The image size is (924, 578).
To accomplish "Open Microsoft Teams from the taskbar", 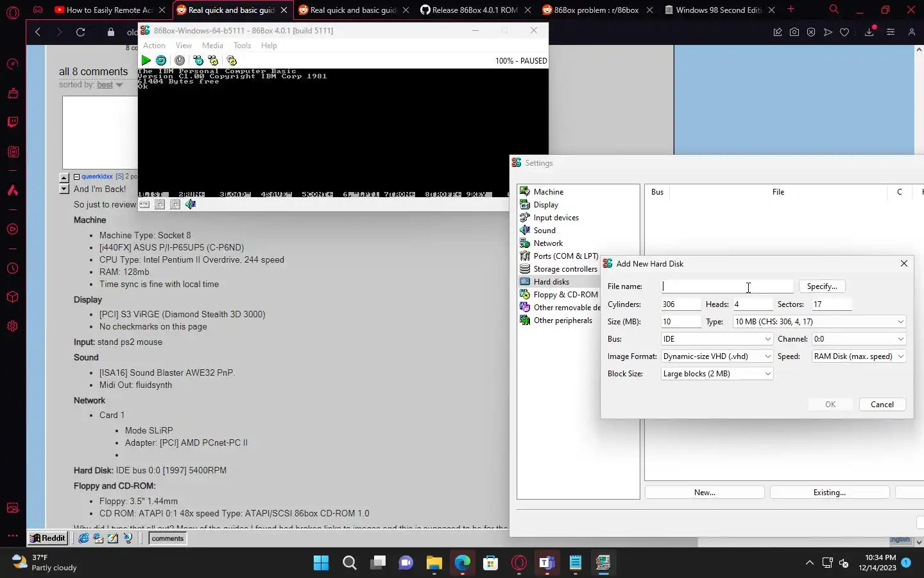I will click(547, 563).
